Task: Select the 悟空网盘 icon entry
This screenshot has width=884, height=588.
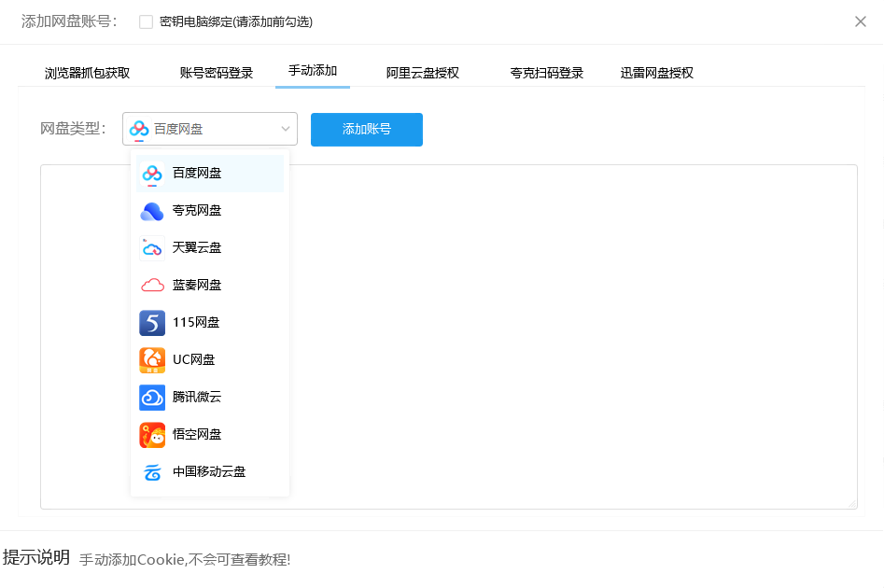Action: pos(151,434)
